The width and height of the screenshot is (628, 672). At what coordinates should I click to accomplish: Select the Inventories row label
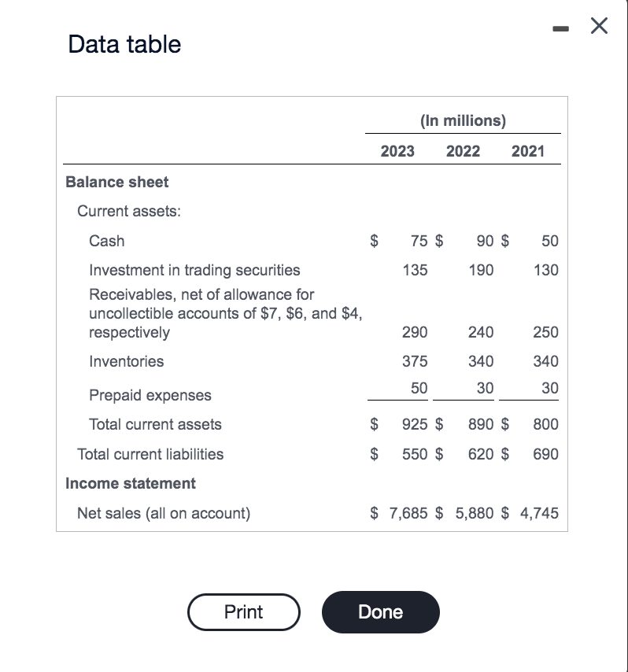(126, 361)
